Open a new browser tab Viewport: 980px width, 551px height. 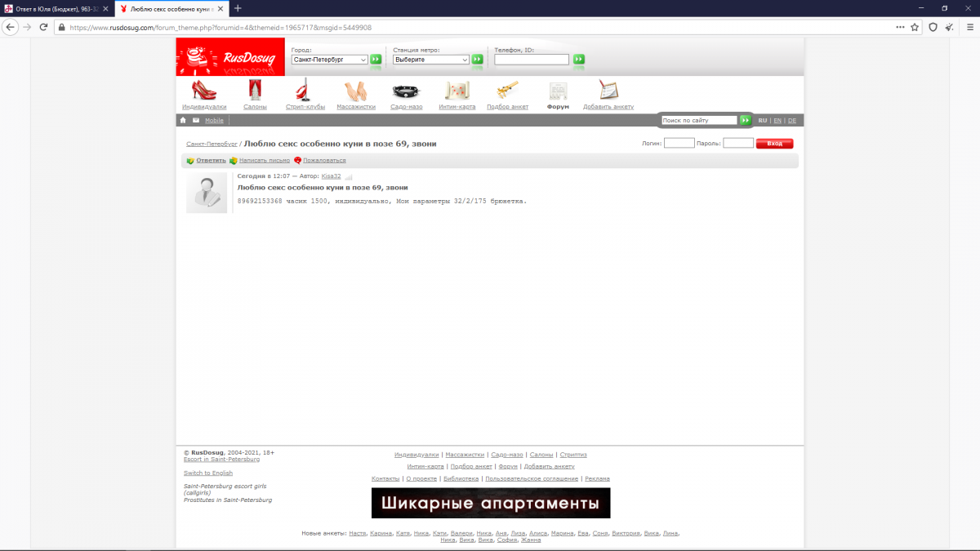pyautogui.click(x=238, y=8)
